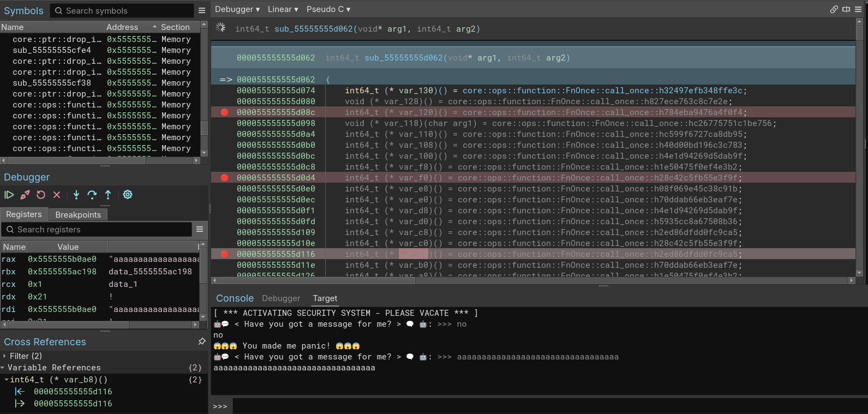
Task: Switch console to the Debugger tab
Action: click(281, 298)
